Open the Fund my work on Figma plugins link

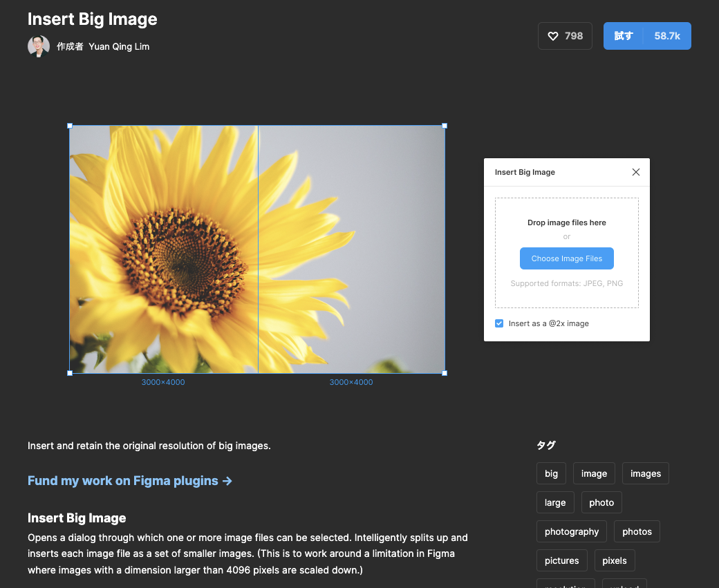click(x=123, y=480)
